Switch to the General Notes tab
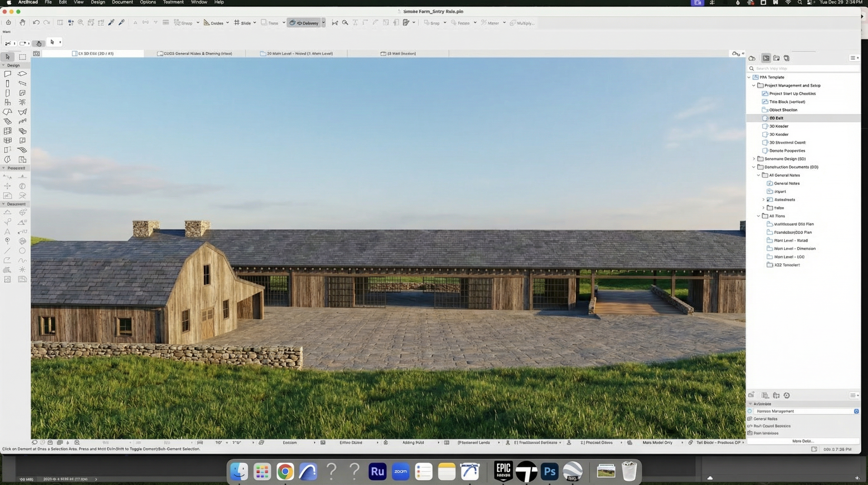The height and width of the screenshot is (485, 868). coord(195,53)
